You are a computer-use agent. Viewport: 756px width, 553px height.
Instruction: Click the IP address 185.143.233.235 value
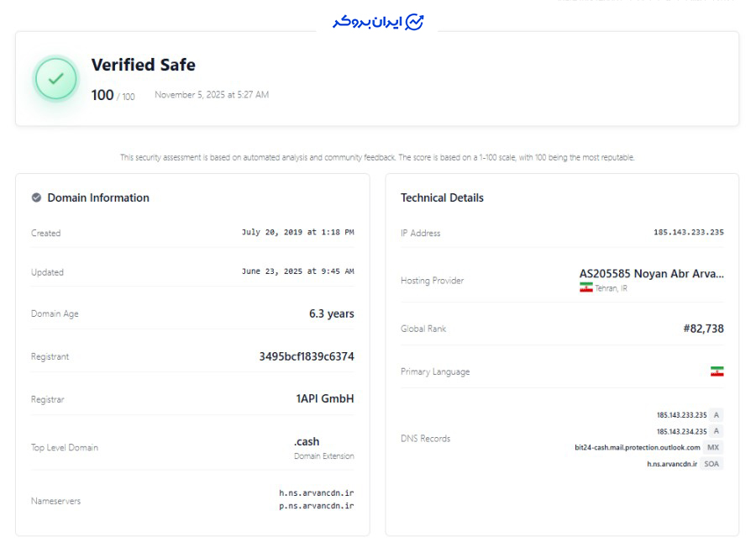click(x=688, y=233)
